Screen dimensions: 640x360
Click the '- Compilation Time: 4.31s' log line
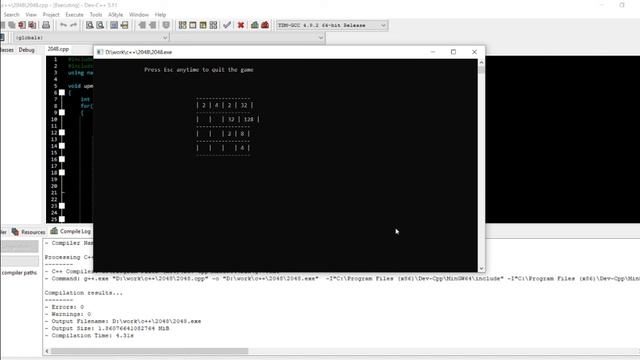click(89, 336)
